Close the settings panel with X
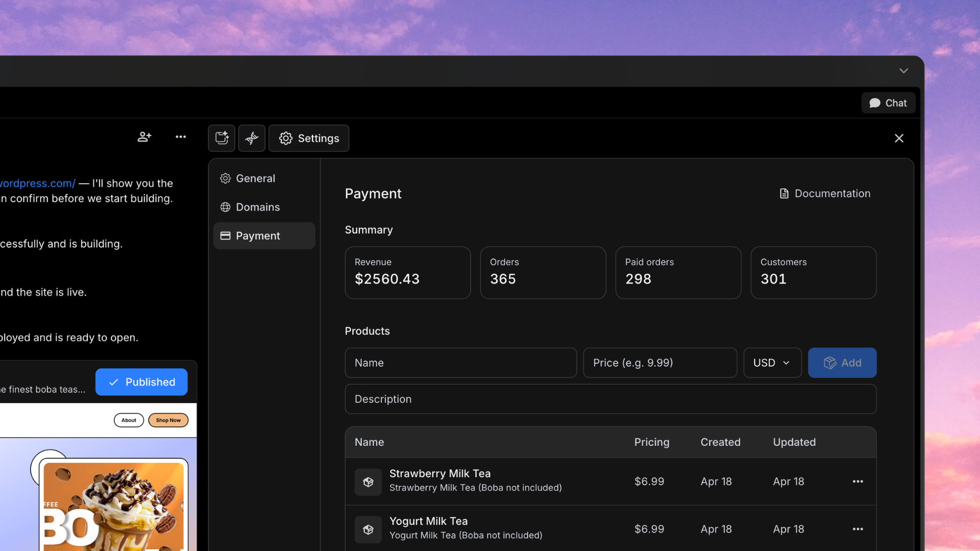The image size is (980, 551). pyautogui.click(x=899, y=138)
